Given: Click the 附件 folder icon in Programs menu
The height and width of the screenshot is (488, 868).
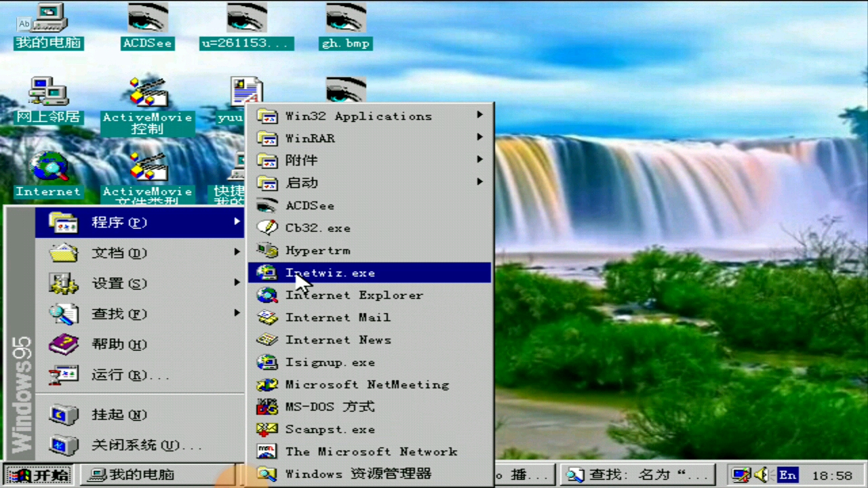Looking at the screenshot, I should pos(267,161).
